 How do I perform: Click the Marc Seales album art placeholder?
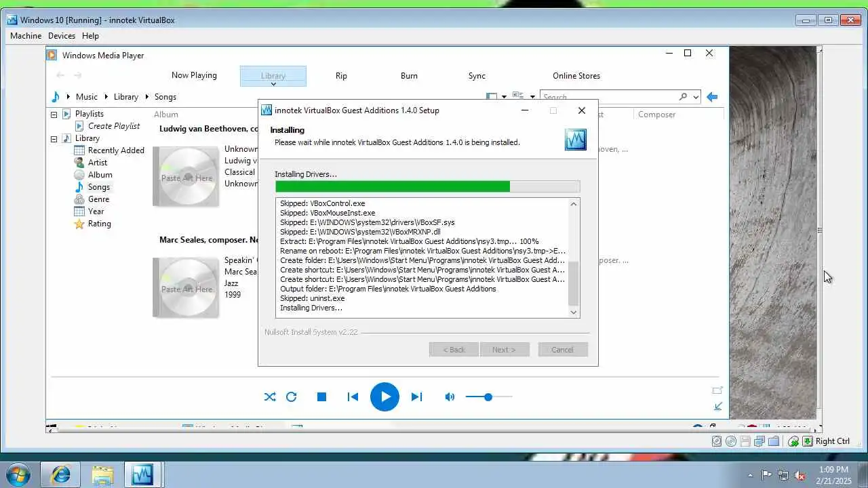[186, 287]
